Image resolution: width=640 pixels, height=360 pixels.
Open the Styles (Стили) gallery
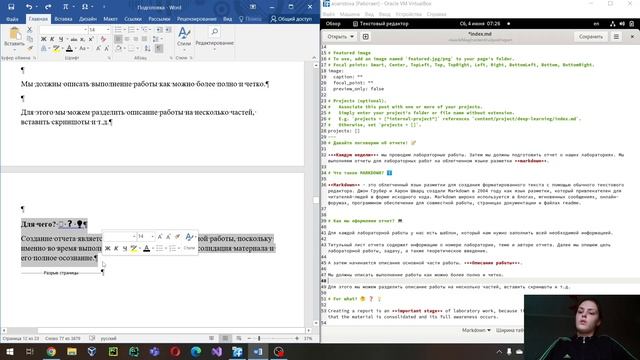point(184,39)
